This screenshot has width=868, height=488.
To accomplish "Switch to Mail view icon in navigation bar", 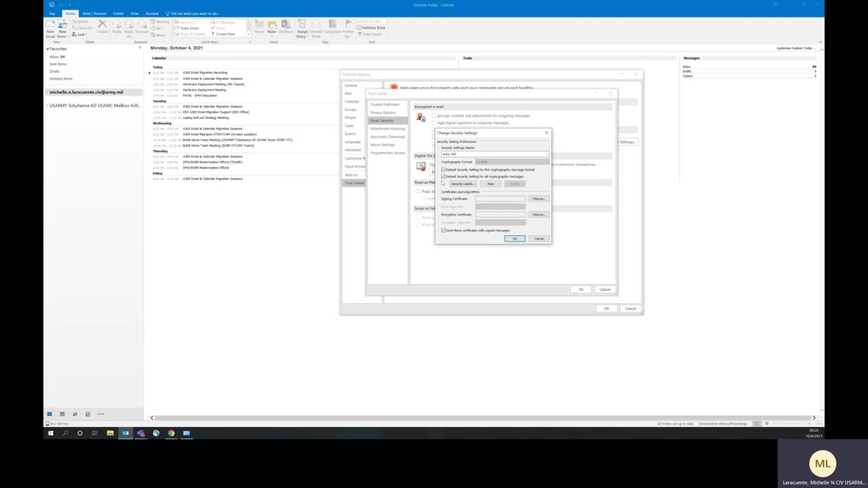I will [x=49, y=414].
